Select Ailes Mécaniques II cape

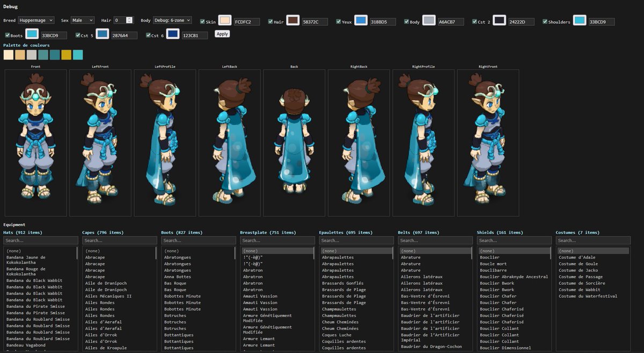(x=119, y=296)
